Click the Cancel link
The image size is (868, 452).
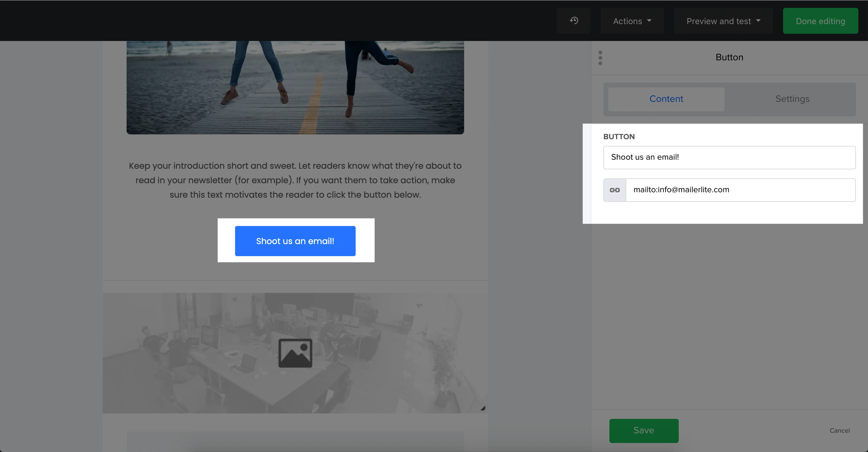click(839, 430)
